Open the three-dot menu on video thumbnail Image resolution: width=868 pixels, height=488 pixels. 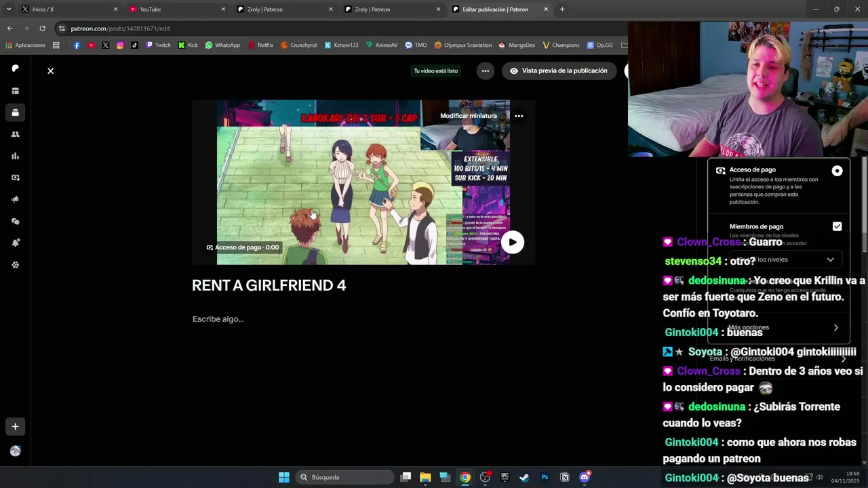pyautogui.click(x=519, y=116)
